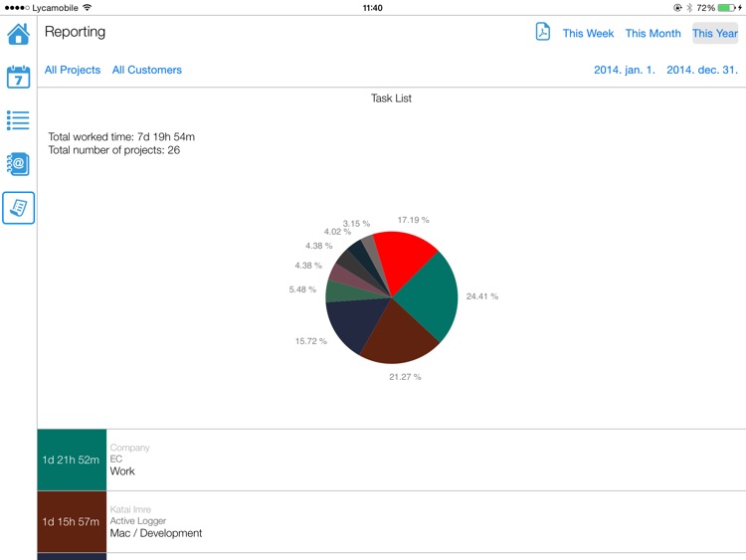Tap the Task List heading

point(391,98)
